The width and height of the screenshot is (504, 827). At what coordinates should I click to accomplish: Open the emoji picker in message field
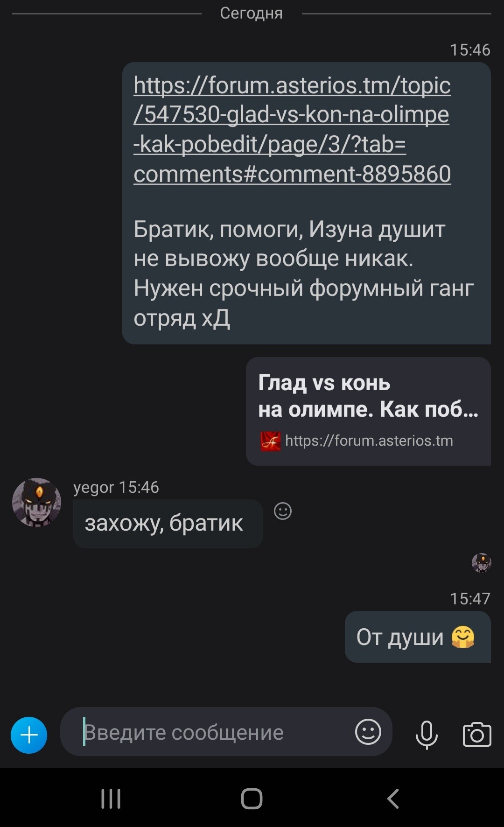point(368,732)
